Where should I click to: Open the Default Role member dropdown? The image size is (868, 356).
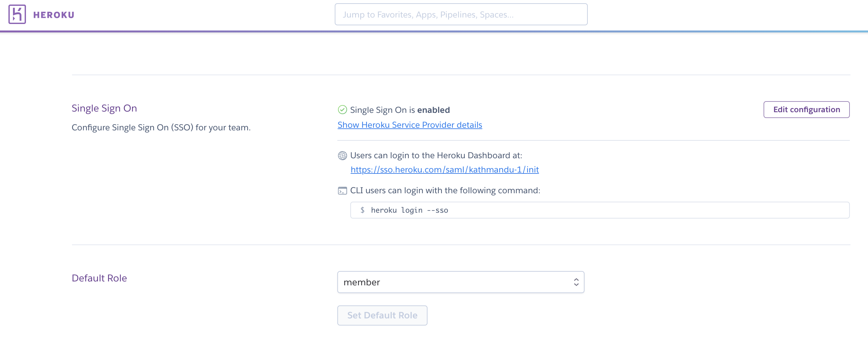pyautogui.click(x=461, y=282)
